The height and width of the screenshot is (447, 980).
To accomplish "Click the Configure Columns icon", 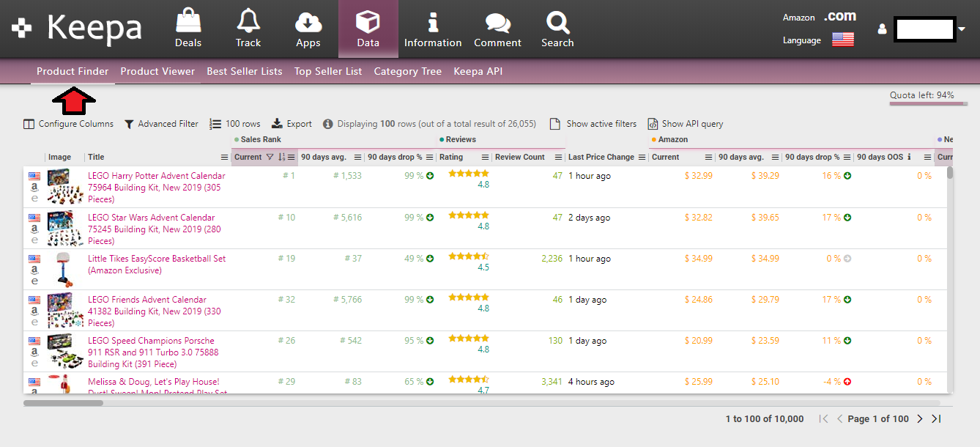I will point(29,124).
